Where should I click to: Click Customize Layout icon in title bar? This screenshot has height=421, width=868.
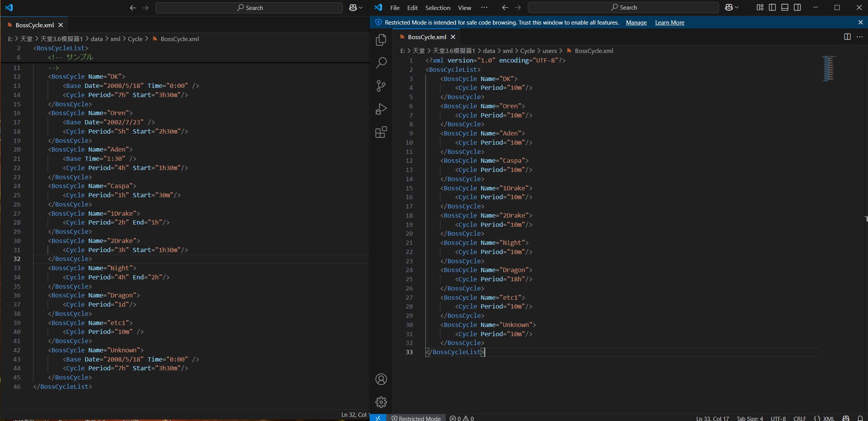point(760,8)
